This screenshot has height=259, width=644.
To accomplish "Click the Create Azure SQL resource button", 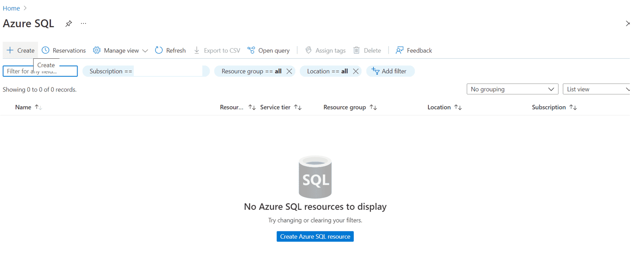I will coord(315,236).
